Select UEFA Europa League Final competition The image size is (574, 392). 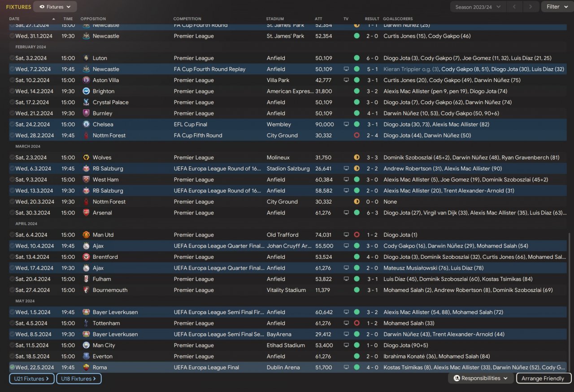206,367
